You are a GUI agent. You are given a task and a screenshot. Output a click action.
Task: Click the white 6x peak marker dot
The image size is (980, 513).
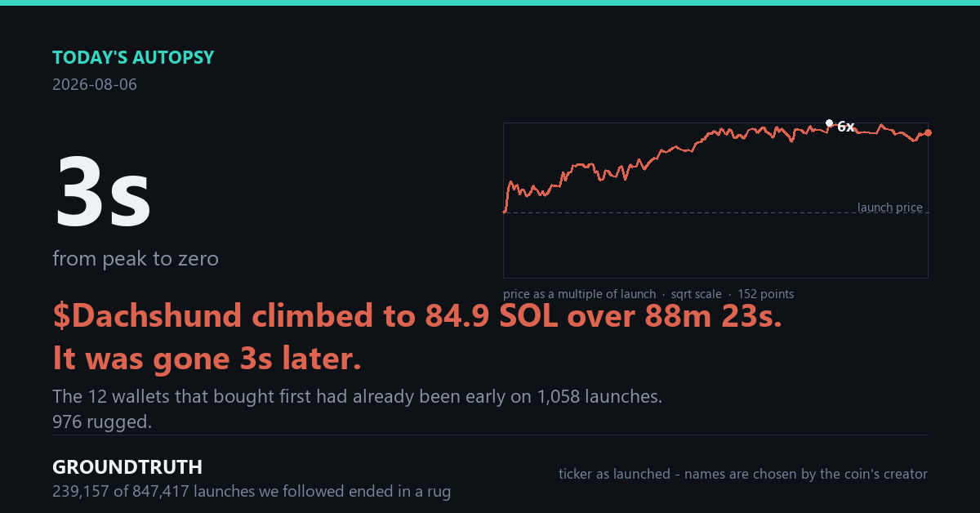(x=829, y=123)
